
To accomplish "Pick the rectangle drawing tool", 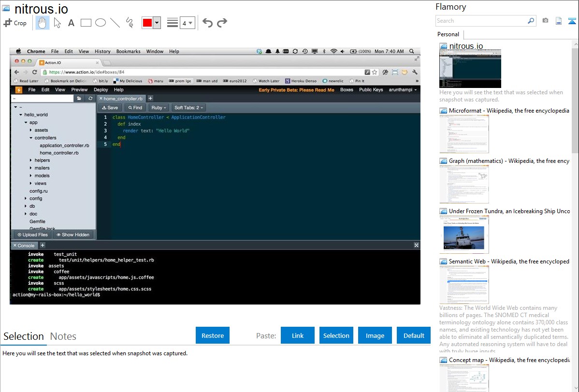I will coord(86,23).
